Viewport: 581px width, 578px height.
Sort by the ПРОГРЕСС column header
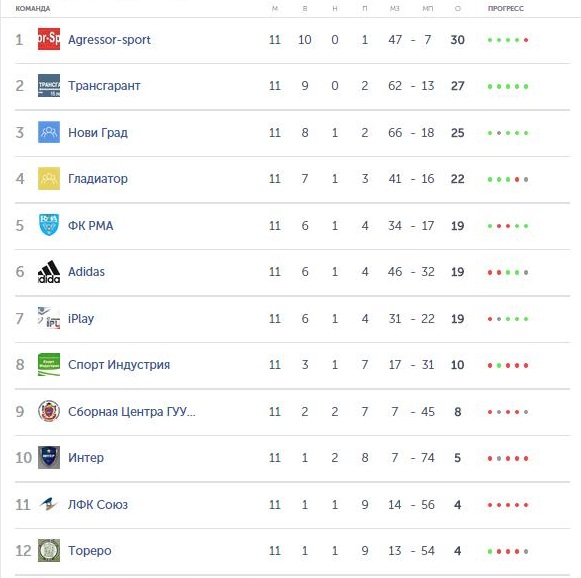point(505,9)
